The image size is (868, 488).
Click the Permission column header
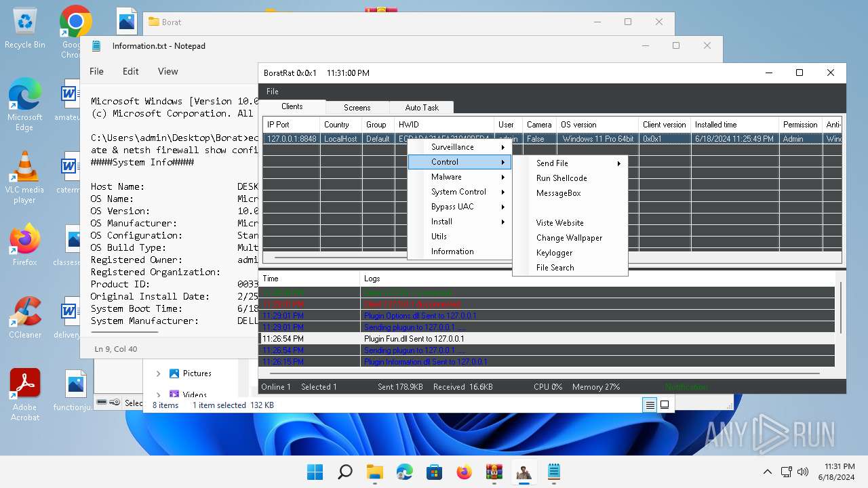click(x=800, y=125)
